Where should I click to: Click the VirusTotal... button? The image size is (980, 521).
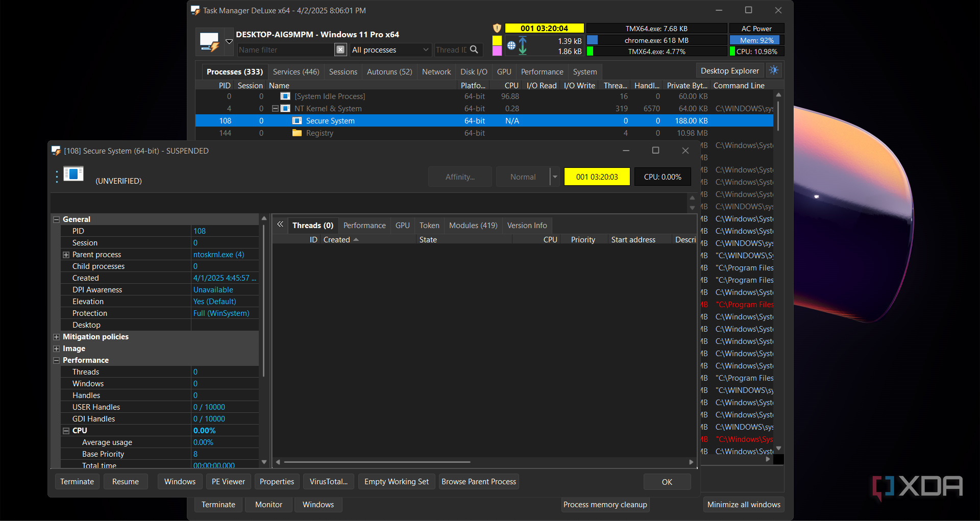pyautogui.click(x=329, y=482)
